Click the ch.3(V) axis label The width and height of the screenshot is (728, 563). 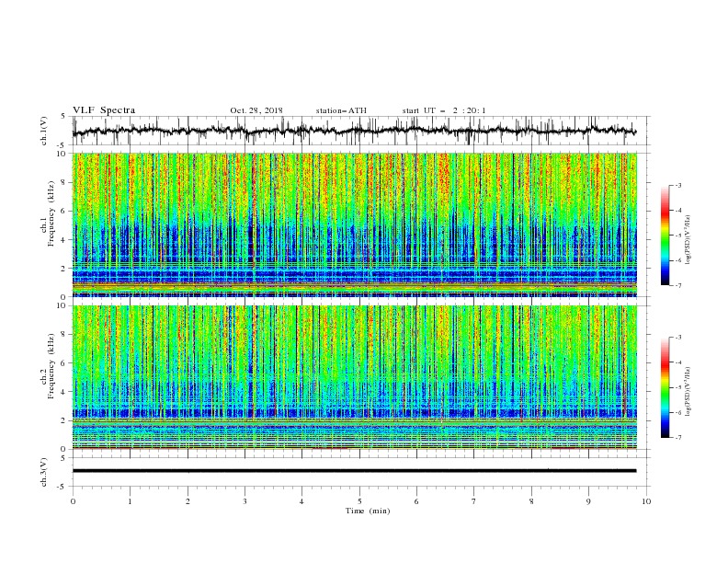click(44, 472)
